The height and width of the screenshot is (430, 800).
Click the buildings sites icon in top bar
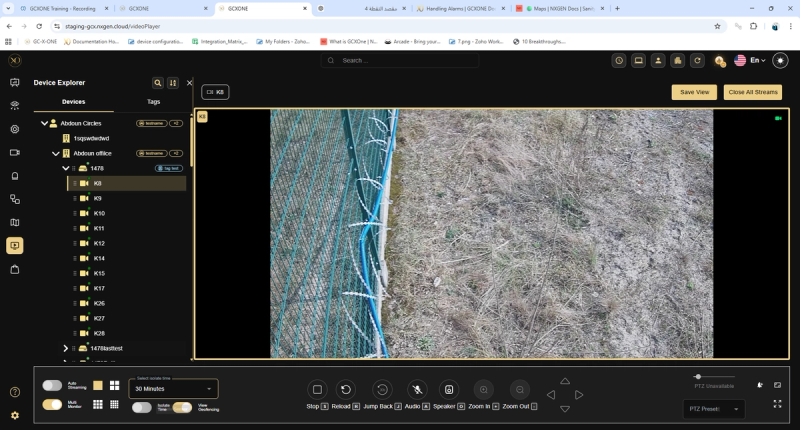coord(678,61)
